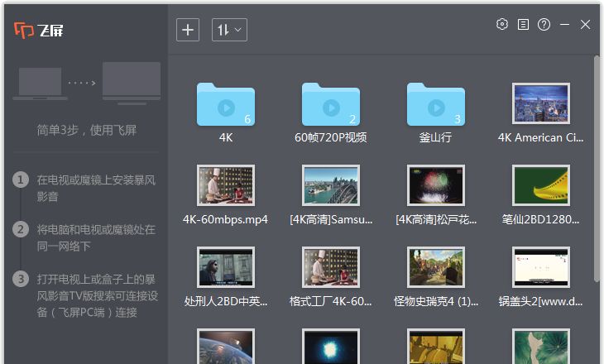Open the list/menu icon in title bar
The image size is (604, 364).
click(523, 24)
